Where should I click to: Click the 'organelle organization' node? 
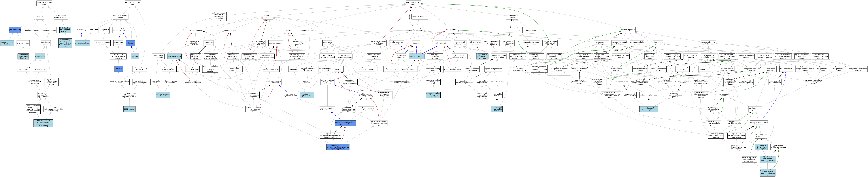[x=493, y=69]
